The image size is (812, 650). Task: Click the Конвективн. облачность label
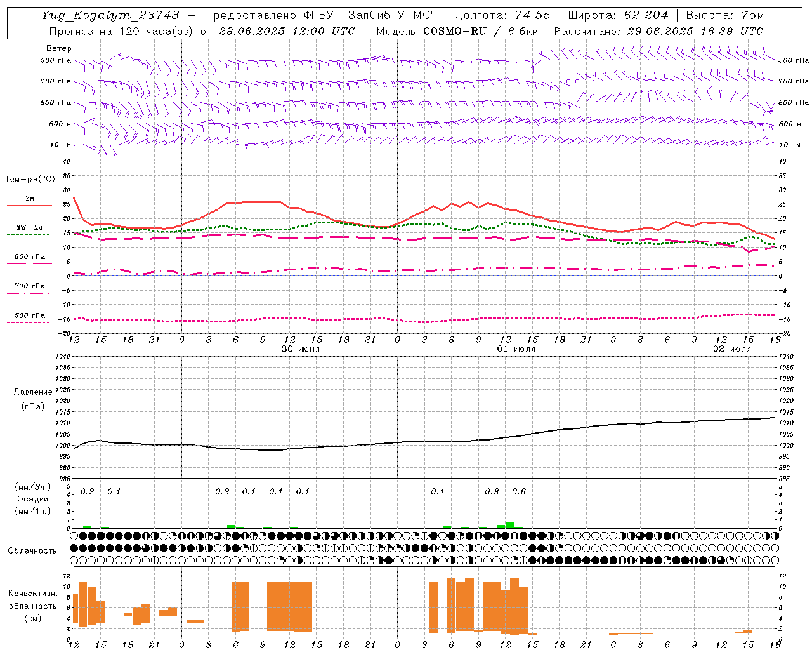pyautogui.click(x=32, y=600)
